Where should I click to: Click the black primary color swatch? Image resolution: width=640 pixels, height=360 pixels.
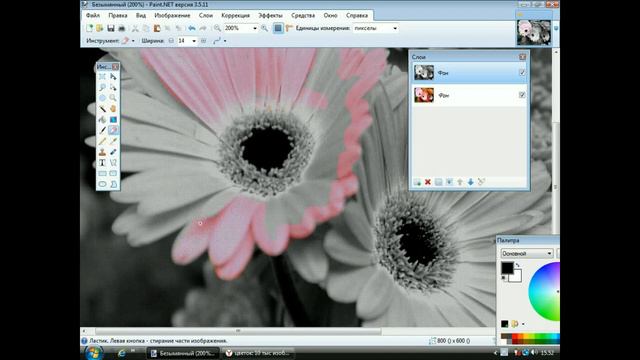507,268
